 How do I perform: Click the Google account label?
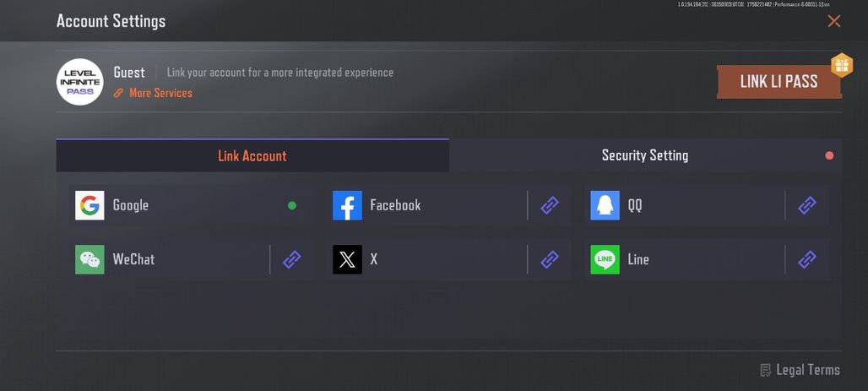coord(131,205)
